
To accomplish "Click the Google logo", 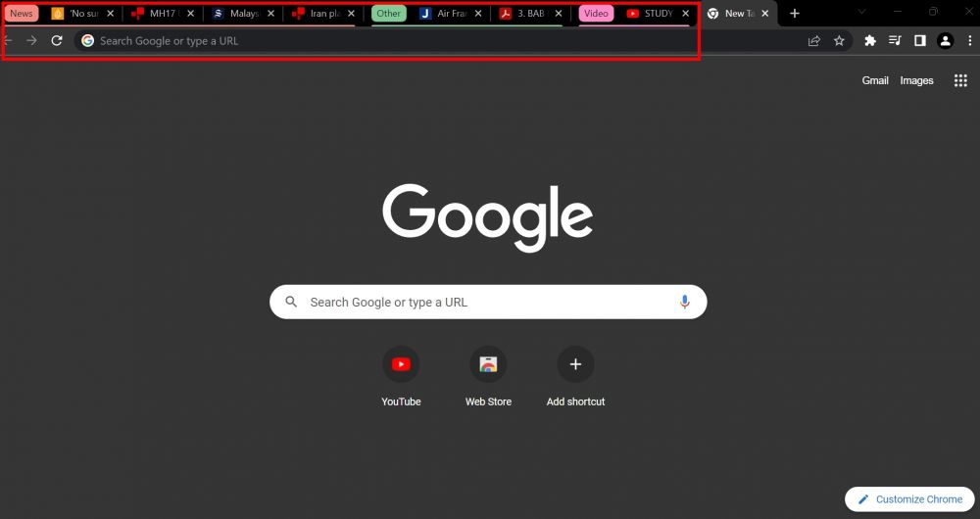I will pyautogui.click(x=487, y=216).
